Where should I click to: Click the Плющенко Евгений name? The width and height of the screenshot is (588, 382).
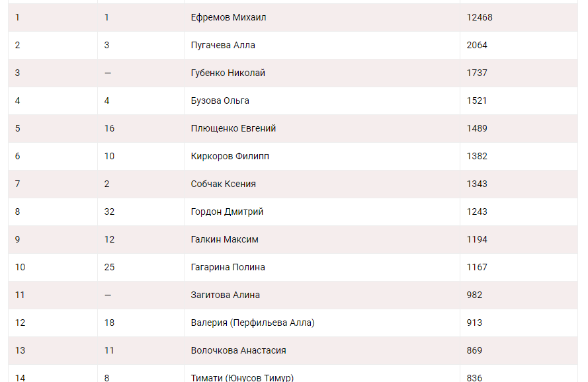[x=233, y=128]
